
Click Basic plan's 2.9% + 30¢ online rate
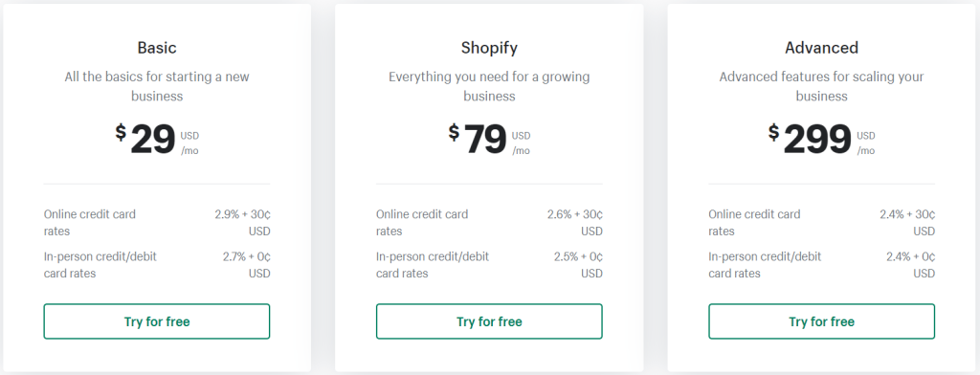242,223
